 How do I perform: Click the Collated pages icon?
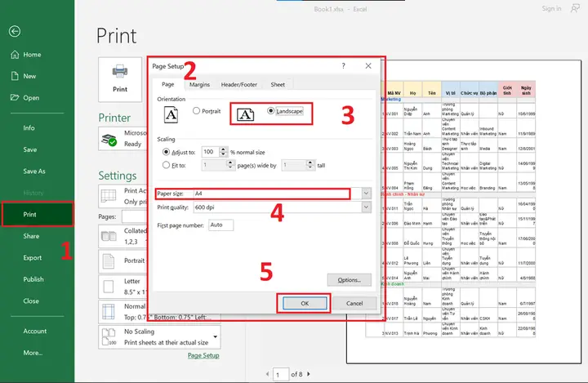coord(109,236)
